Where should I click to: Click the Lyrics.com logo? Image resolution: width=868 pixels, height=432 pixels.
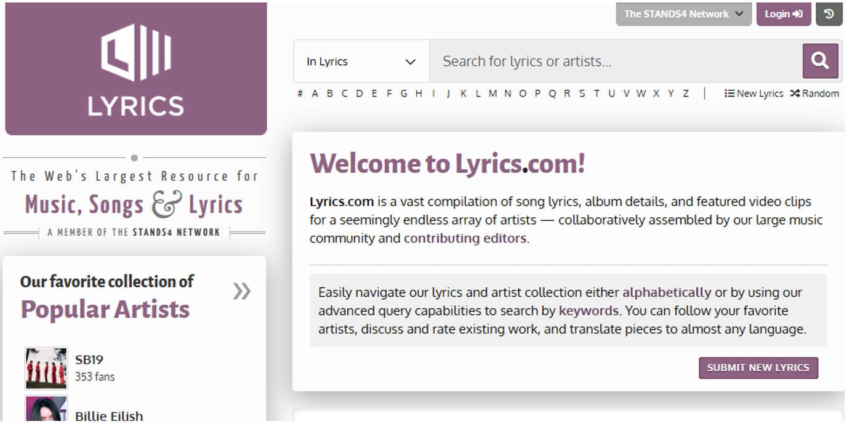(x=136, y=69)
